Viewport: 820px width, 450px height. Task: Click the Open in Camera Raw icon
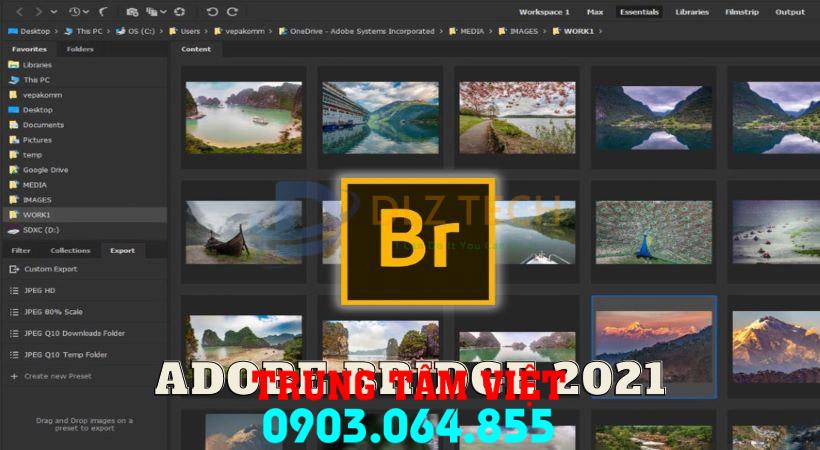[179, 12]
